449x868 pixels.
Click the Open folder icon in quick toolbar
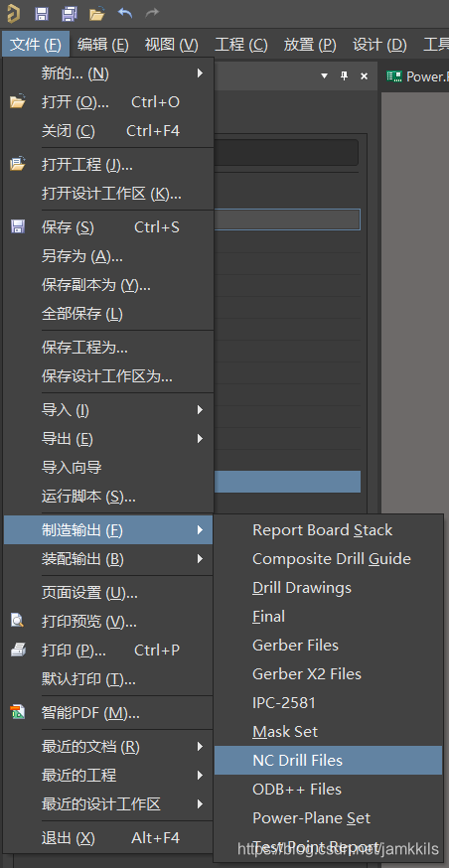click(x=97, y=13)
